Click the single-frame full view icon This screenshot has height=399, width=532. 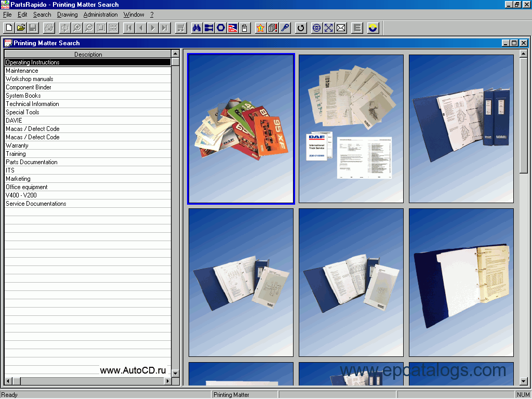(x=101, y=28)
